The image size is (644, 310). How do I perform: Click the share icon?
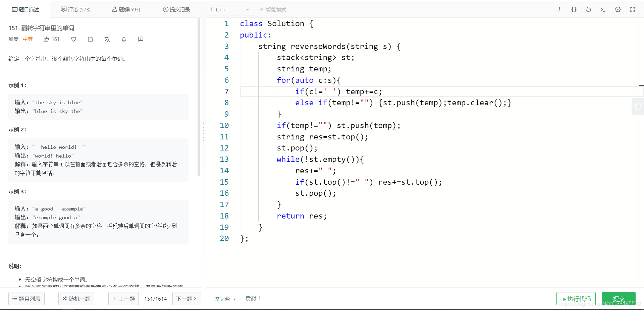click(x=90, y=39)
